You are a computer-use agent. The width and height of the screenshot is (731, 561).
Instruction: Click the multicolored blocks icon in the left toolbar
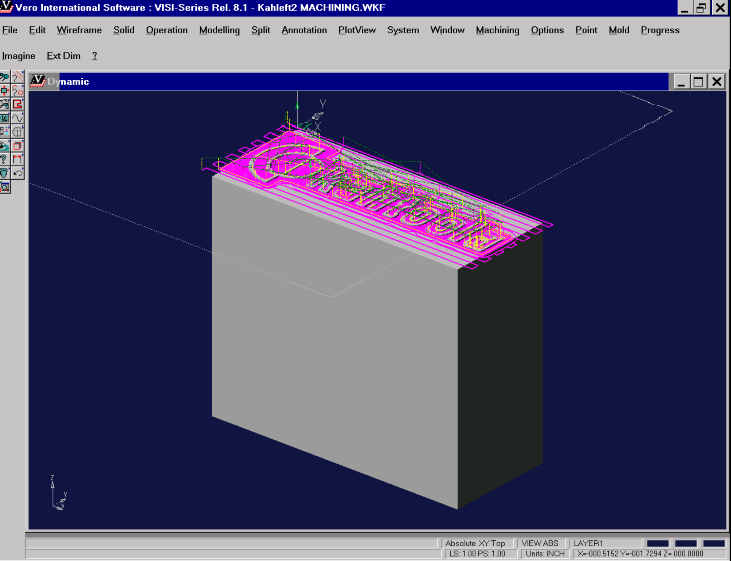(x=5, y=132)
